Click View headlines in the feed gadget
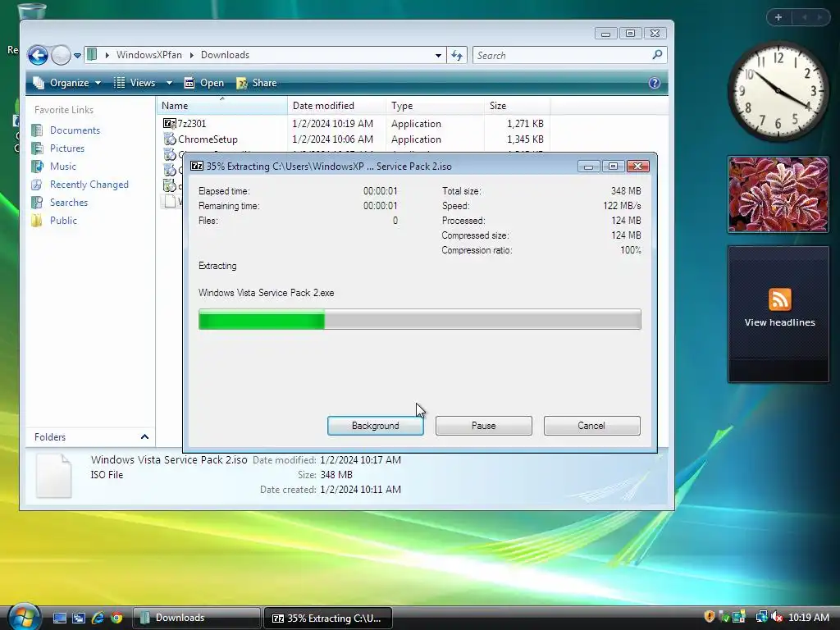Image resolution: width=840 pixels, height=630 pixels. 779,322
